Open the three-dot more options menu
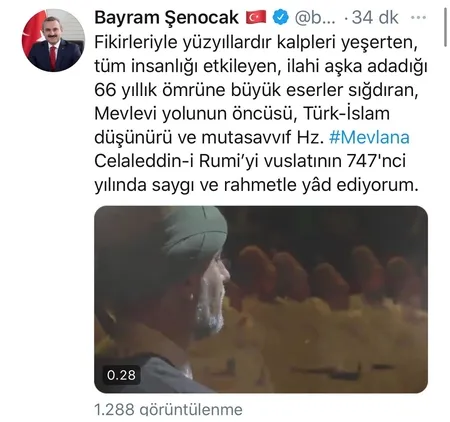Viewport: 450px width, 422px height. [x=418, y=18]
